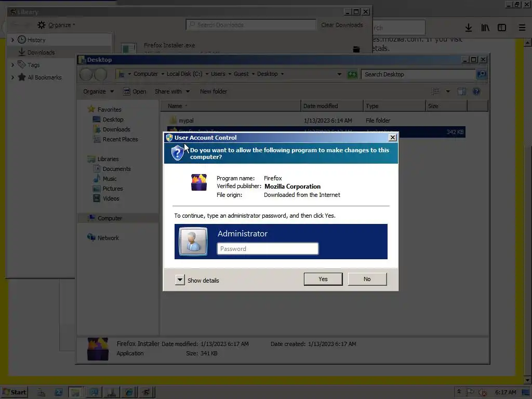532x399 pixels.
Task: Sort by the Type column header
Action: click(x=394, y=106)
